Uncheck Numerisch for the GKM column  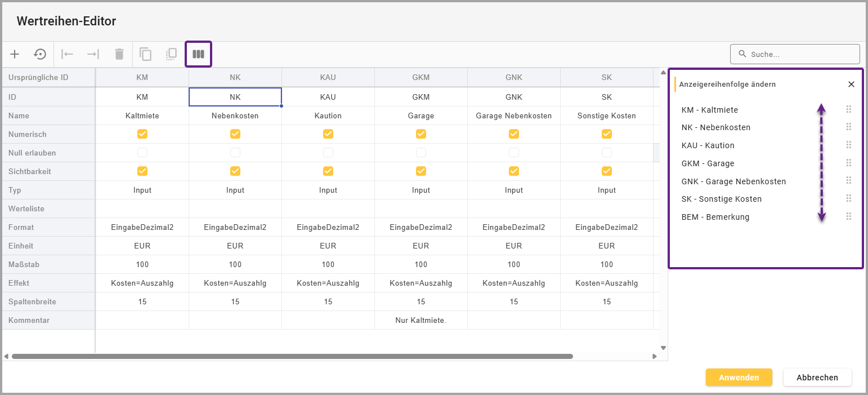(421, 134)
